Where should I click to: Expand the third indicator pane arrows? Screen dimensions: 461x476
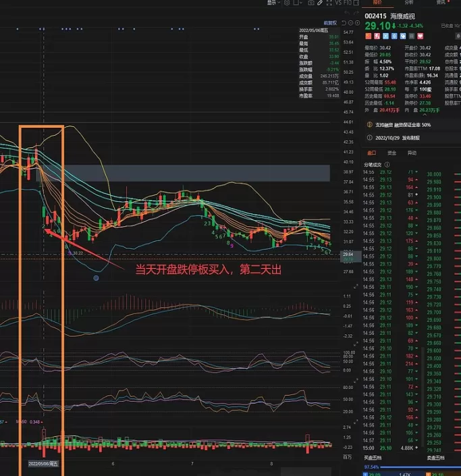coord(356,380)
